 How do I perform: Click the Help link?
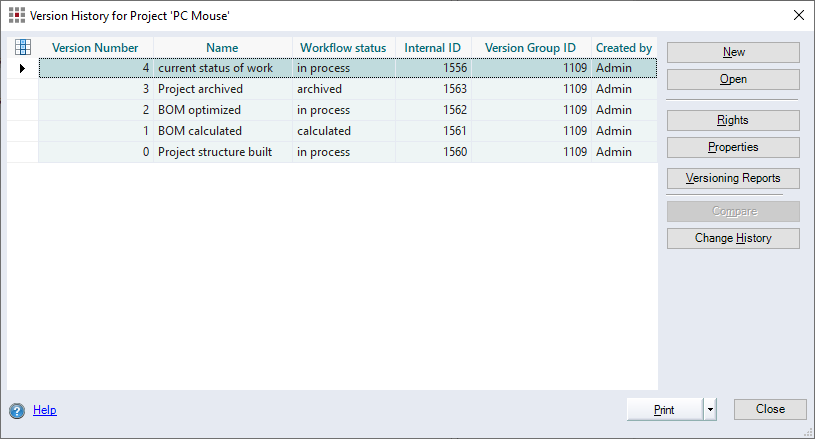45,410
